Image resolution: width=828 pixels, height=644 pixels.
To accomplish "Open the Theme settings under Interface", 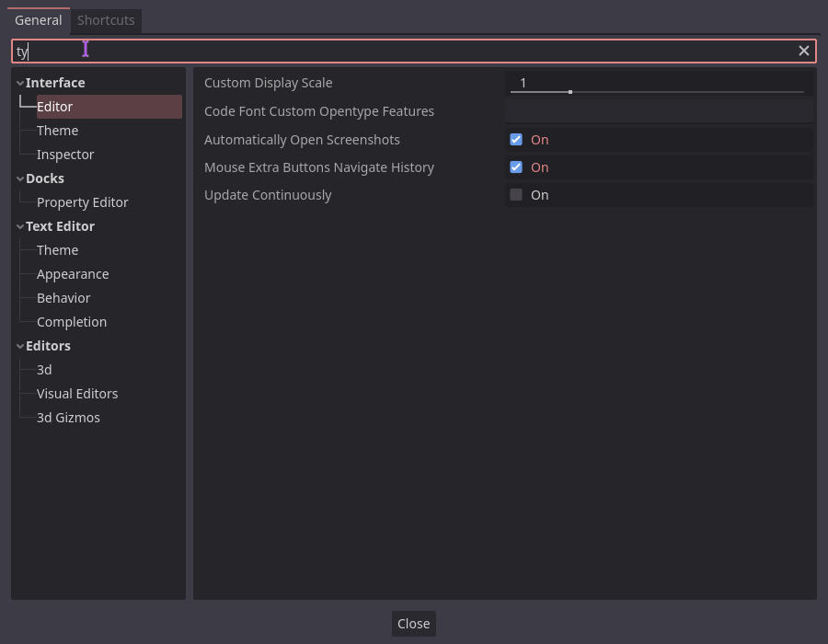I will click(57, 130).
